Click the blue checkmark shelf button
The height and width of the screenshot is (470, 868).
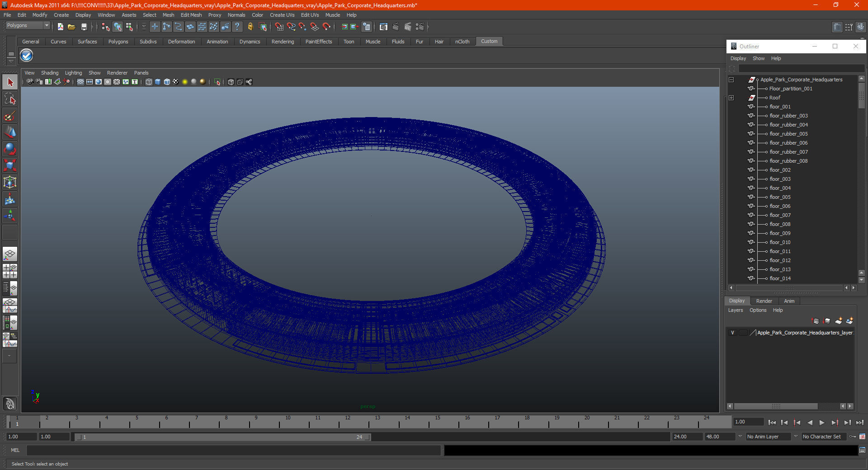(x=27, y=56)
